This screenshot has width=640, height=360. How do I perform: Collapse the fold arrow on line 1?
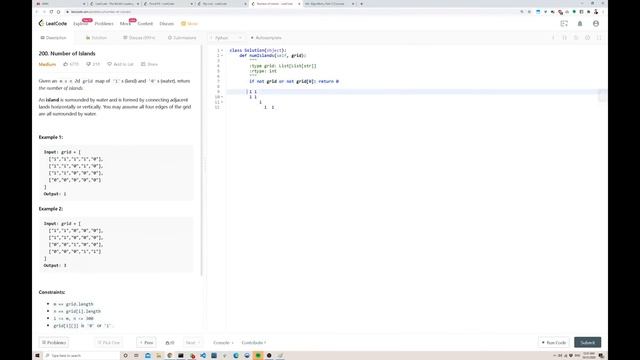[222, 50]
